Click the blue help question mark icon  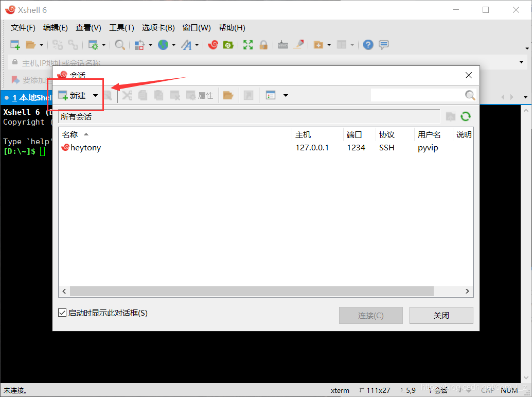click(x=368, y=45)
